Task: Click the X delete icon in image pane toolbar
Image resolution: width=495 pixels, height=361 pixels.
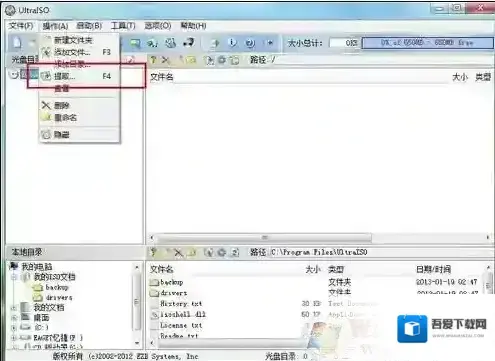Action: click(165, 60)
